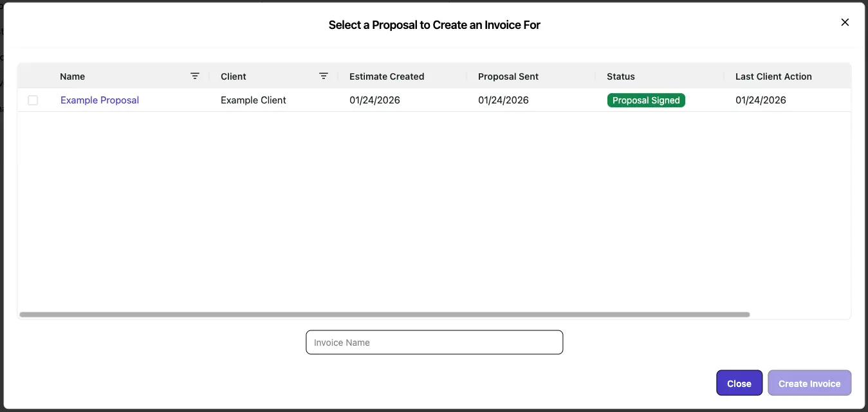Screen dimensions: 868x412
Task: Click the X to dismiss the proposal dialog
Action: 845,22
